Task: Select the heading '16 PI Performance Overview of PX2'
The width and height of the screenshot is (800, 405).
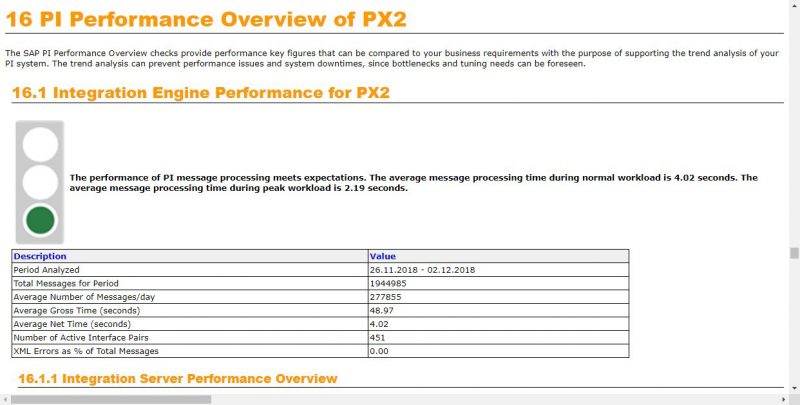Action: tap(206, 19)
